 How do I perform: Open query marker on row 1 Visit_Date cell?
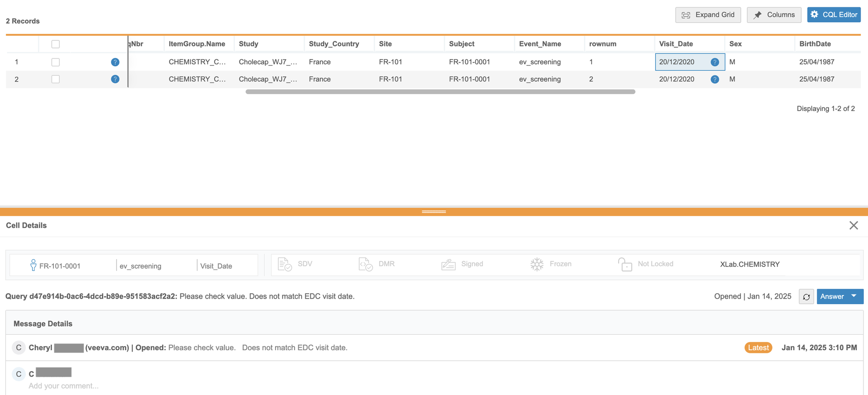coord(715,62)
